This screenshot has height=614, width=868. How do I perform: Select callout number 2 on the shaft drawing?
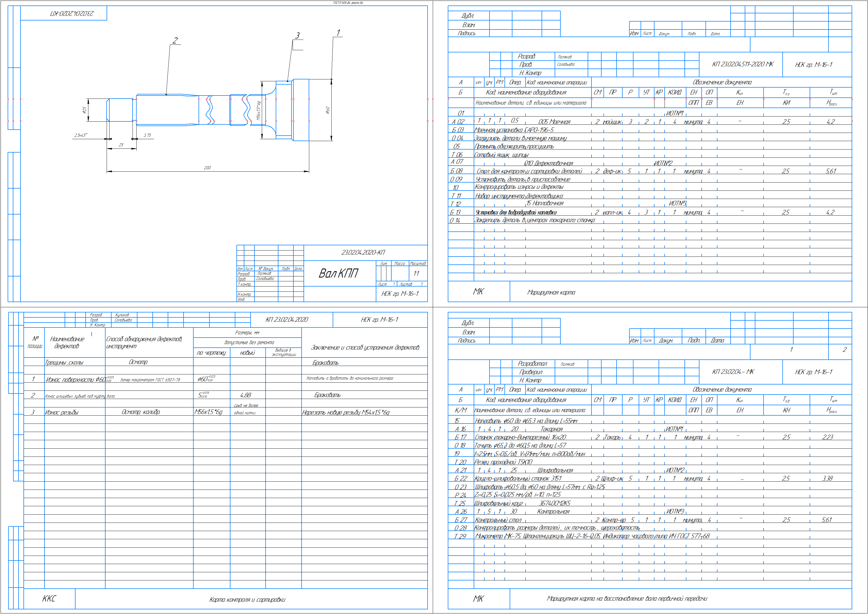175,40
